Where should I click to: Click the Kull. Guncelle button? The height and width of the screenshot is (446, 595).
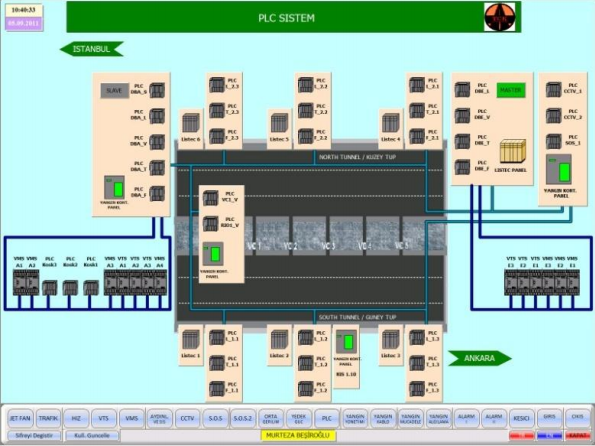coord(92,435)
